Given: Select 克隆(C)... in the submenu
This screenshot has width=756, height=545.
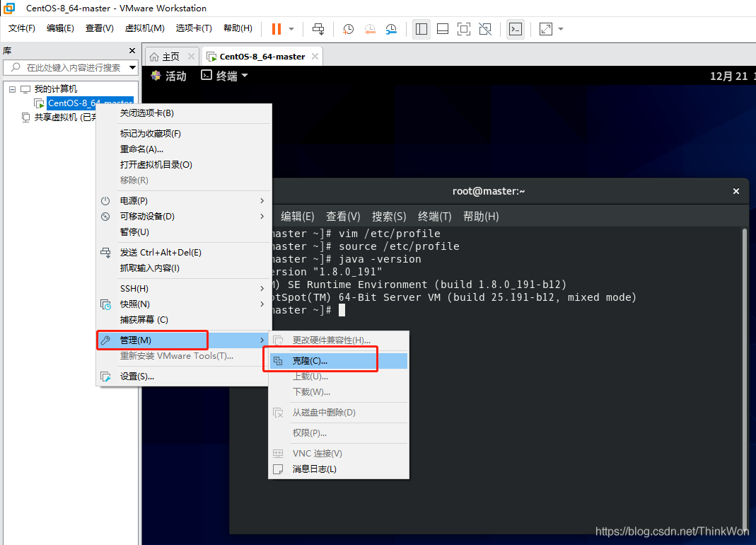Looking at the screenshot, I should click(x=310, y=361).
